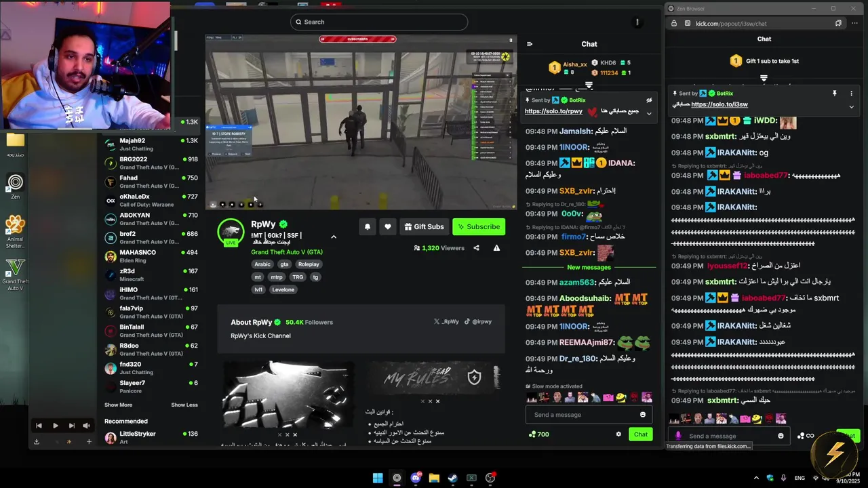Open the solo.to/rpwy link in pinned message
Screen dimensions: 868x488
click(x=553, y=111)
